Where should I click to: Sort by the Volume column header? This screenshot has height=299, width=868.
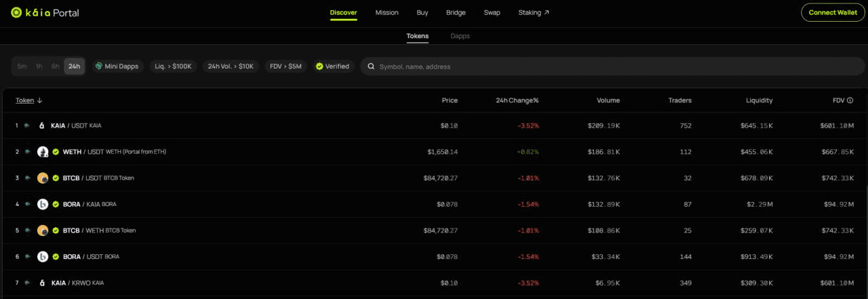click(x=608, y=100)
